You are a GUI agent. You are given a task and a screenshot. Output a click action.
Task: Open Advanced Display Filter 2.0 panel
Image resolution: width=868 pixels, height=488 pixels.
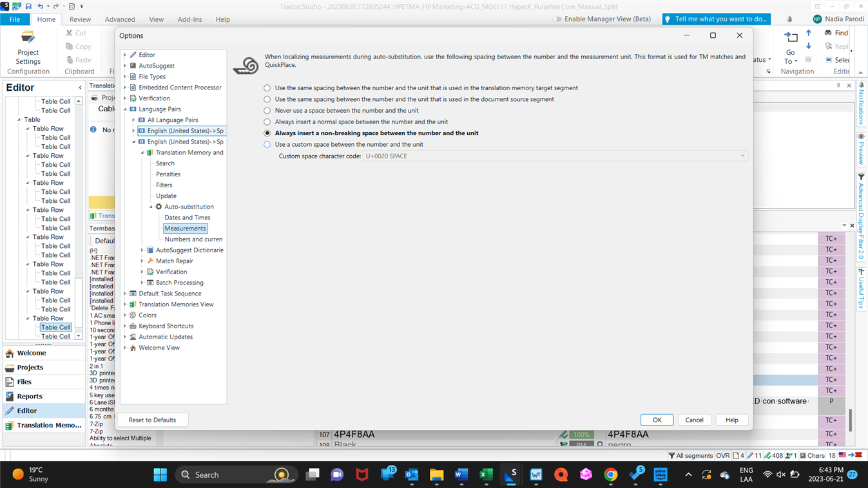click(861, 216)
